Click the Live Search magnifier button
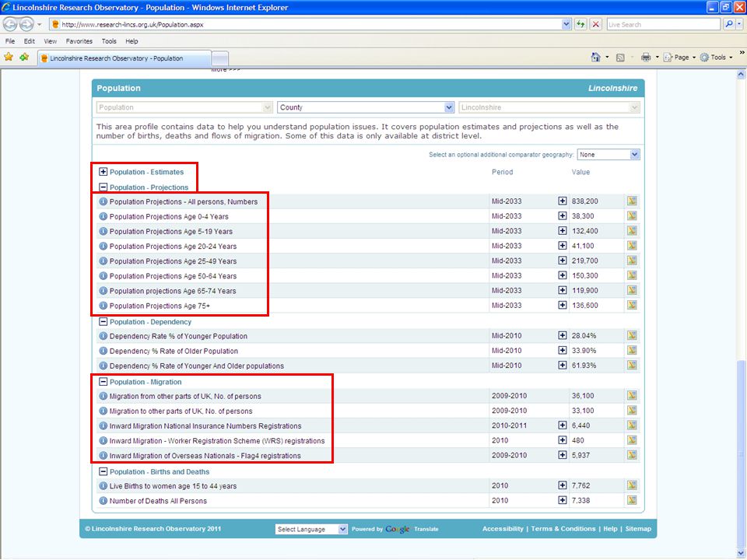Image resolution: width=747 pixels, height=560 pixels. pyautogui.click(x=729, y=24)
